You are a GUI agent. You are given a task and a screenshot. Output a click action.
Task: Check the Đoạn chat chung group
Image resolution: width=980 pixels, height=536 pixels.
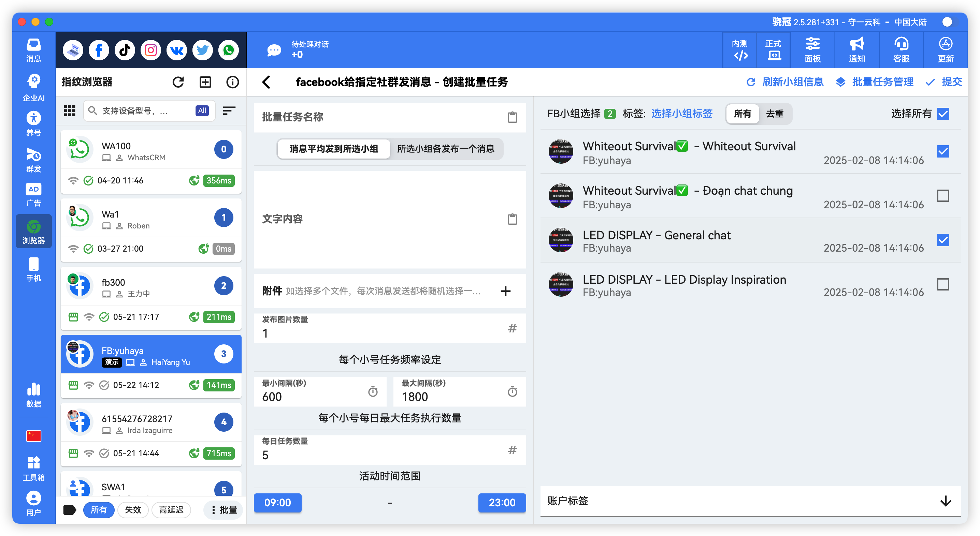[943, 196]
